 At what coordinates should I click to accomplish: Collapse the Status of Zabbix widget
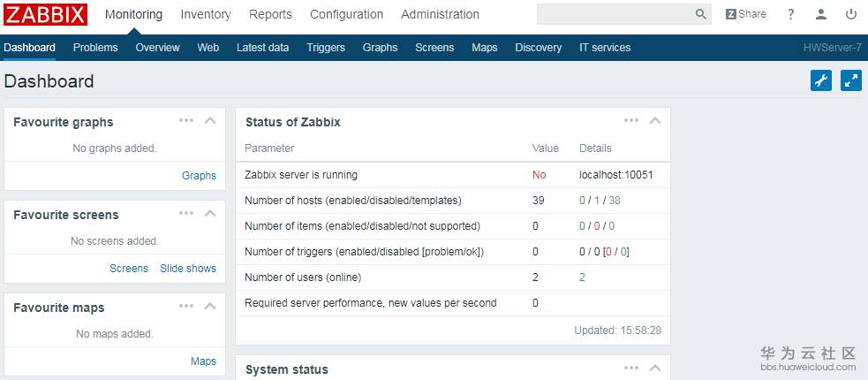point(655,121)
